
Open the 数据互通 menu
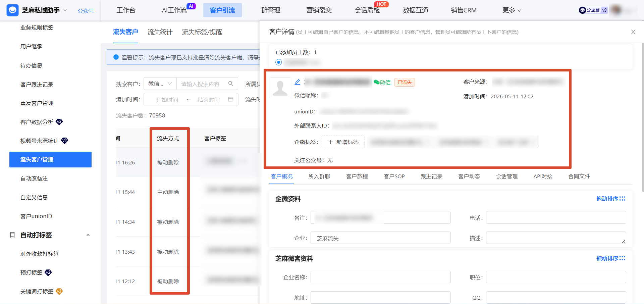pos(416,10)
